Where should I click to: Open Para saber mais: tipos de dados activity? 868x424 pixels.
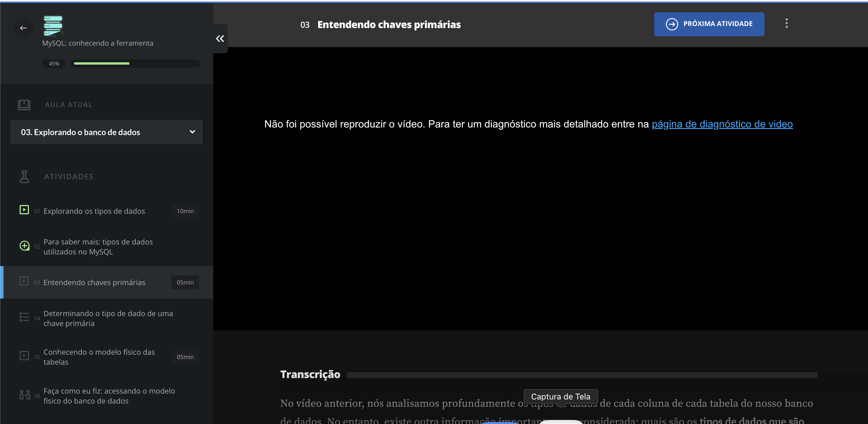[107, 247]
